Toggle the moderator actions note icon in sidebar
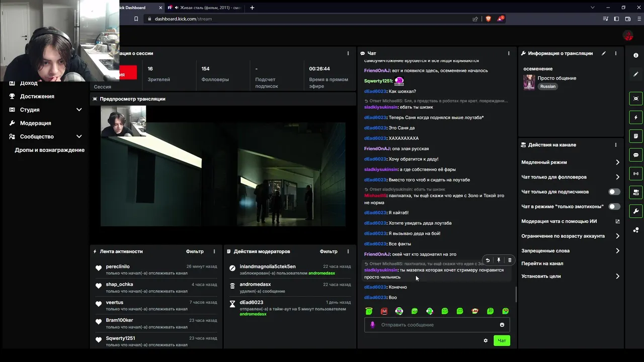This screenshot has height=362, width=644. point(636,136)
